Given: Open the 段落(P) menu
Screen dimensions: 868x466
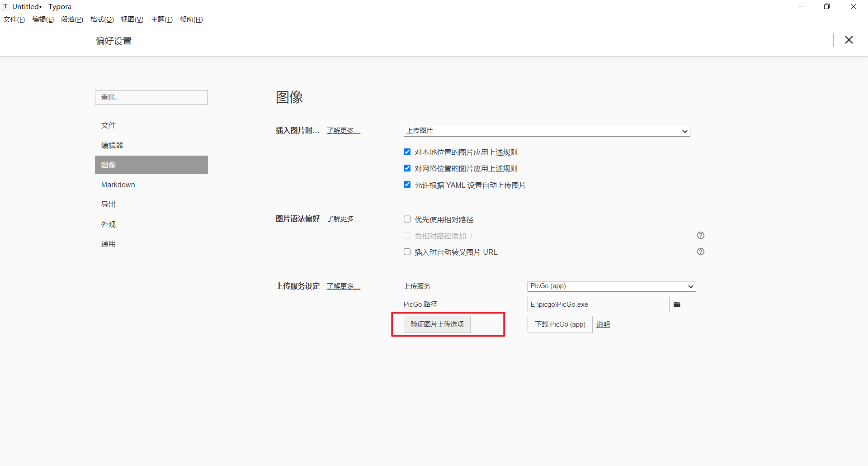Looking at the screenshot, I should 72,19.
